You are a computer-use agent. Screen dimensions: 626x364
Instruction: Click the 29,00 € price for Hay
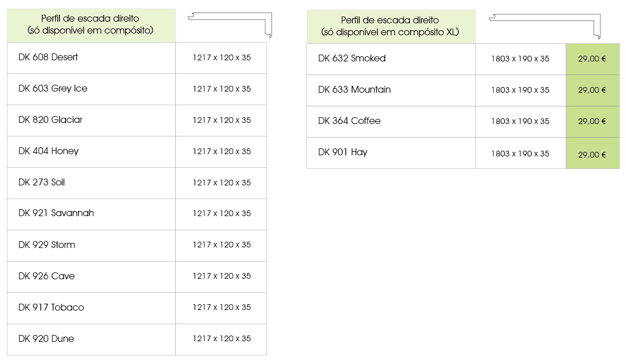tap(592, 154)
